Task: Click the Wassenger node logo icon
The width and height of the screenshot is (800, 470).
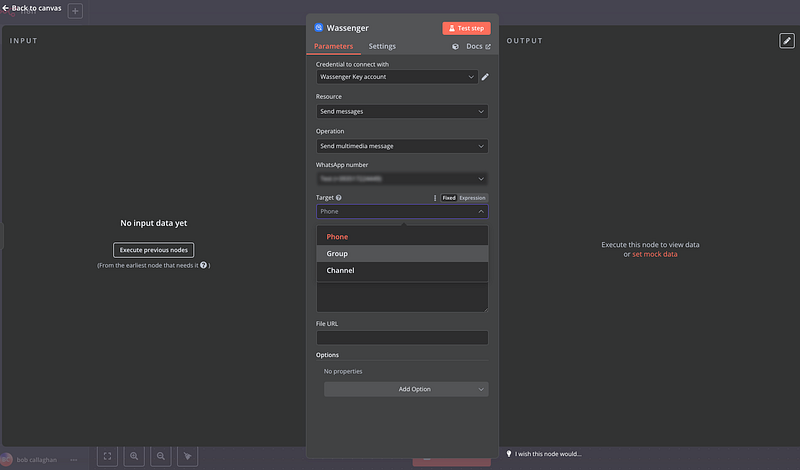Action: 319,28
